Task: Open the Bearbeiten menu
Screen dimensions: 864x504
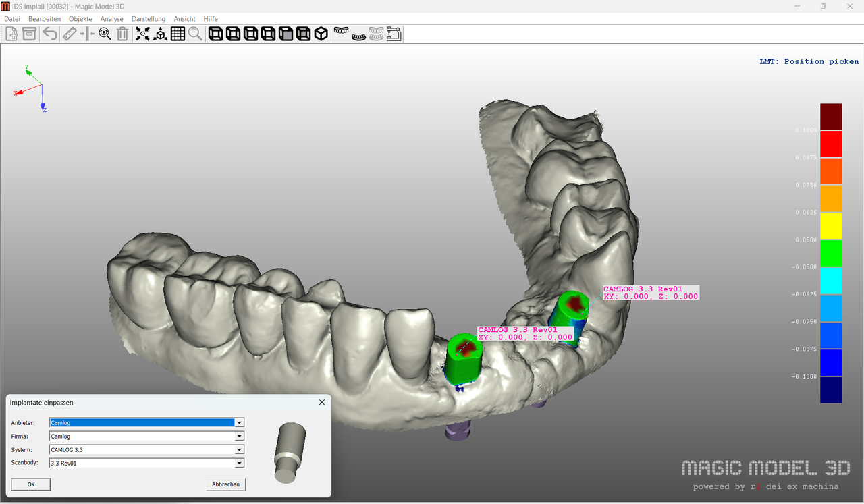Action: pos(45,19)
